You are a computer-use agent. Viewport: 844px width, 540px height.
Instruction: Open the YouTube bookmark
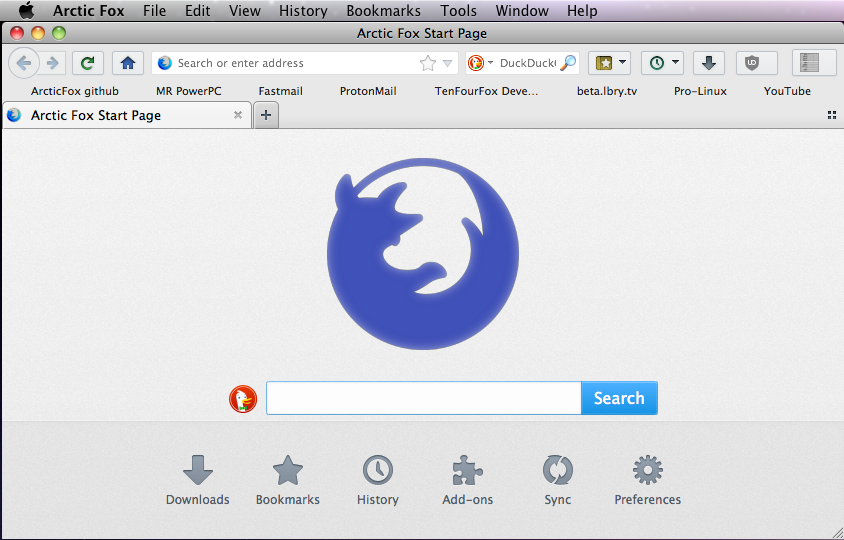pos(787,91)
